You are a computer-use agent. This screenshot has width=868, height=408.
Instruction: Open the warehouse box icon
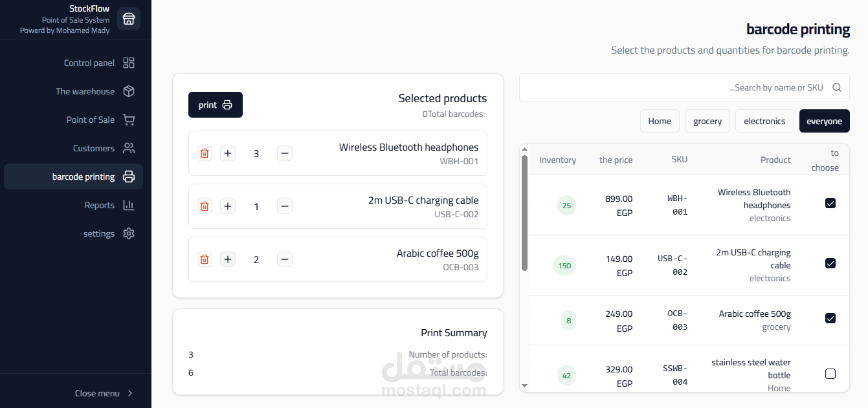click(129, 91)
